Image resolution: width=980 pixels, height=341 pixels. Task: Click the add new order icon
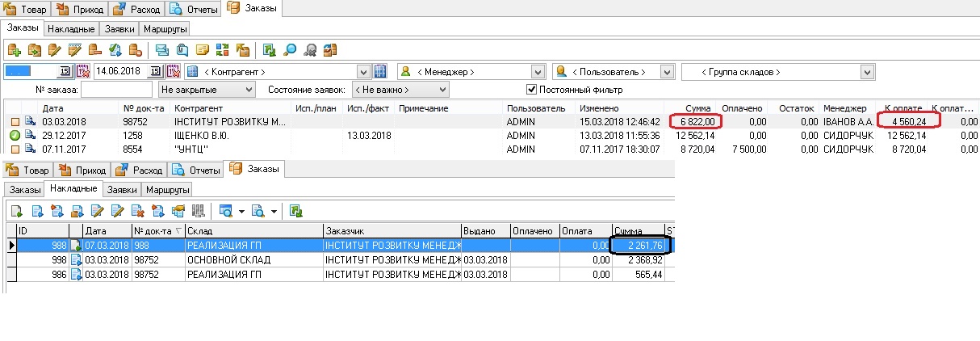14,50
